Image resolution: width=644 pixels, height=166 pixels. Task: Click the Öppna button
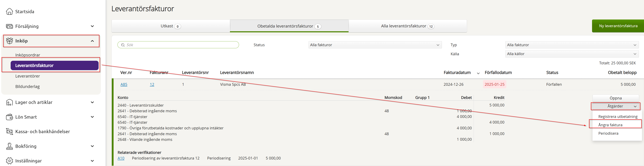tap(616, 98)
